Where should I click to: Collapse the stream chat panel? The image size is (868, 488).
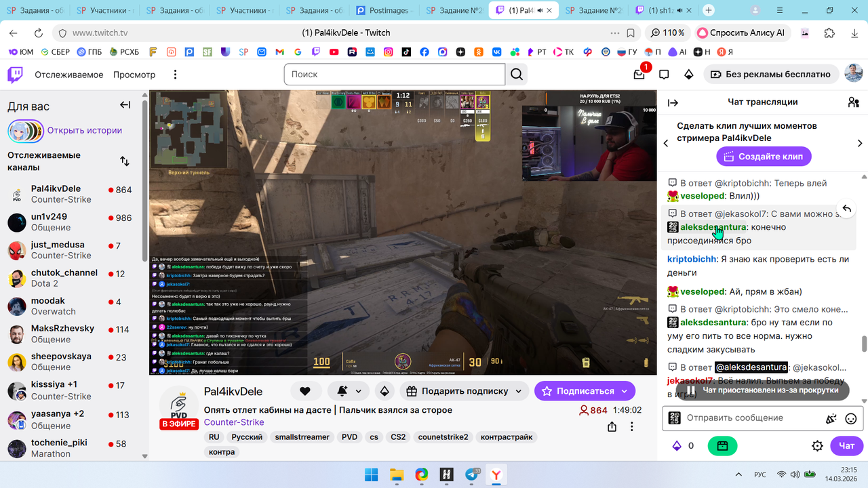point(673,102)
